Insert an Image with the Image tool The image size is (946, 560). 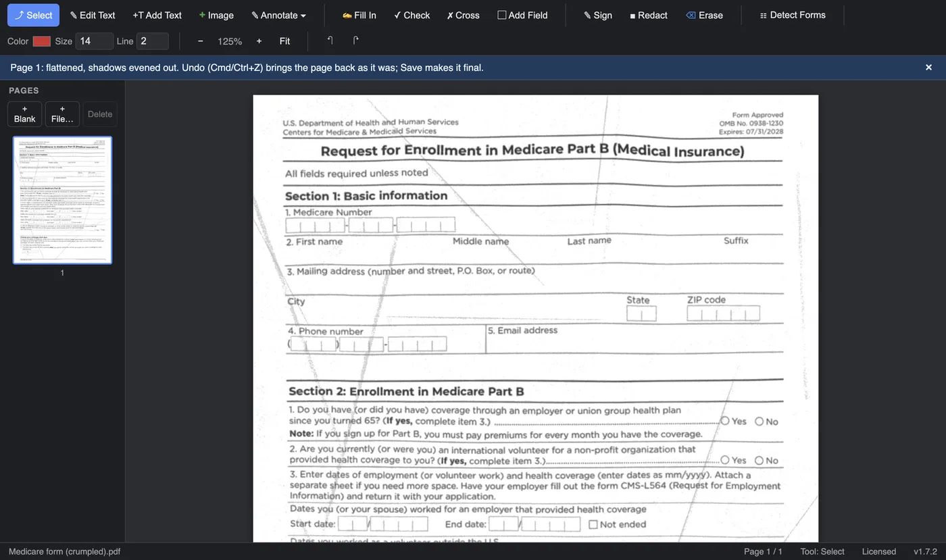coord(216,15)
